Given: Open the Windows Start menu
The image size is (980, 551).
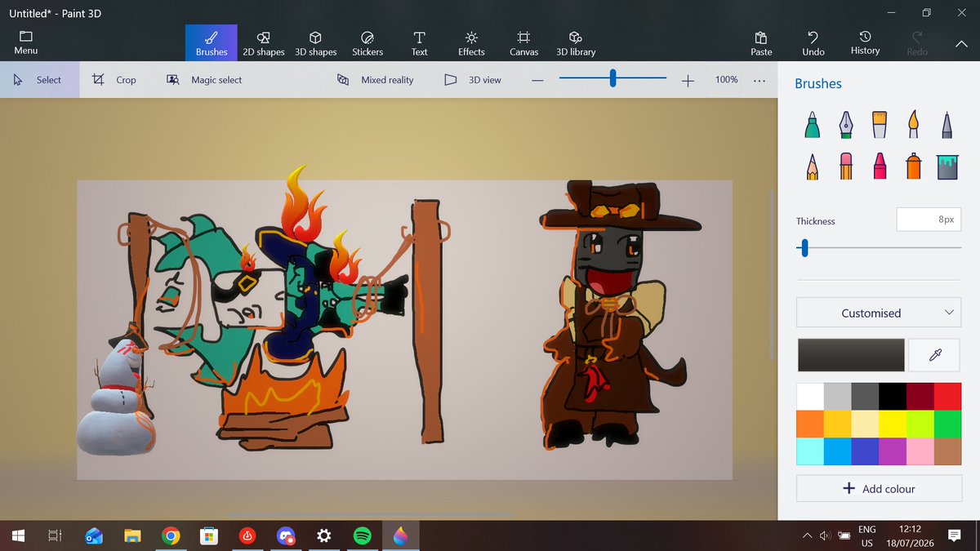Looking at the screenshot, I should click(x=18, y=535).
